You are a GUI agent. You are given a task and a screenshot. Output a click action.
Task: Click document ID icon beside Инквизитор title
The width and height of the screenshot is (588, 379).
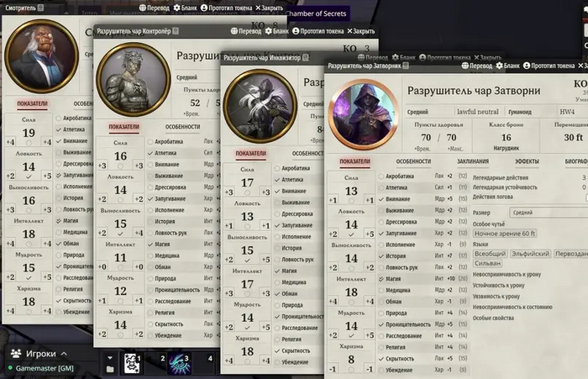306,58
